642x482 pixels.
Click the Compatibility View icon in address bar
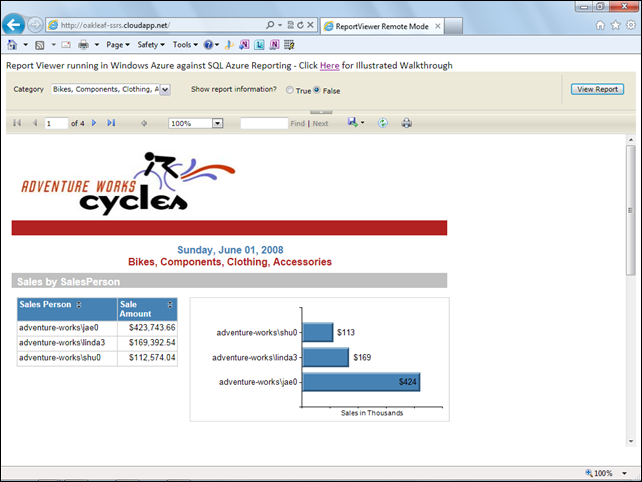tap(290, 25)
